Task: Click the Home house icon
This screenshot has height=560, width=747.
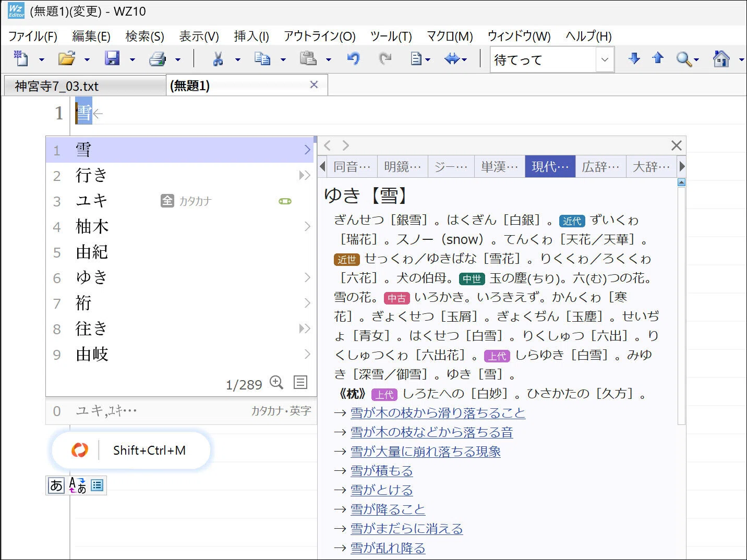Action: click(x=721, y=58)
